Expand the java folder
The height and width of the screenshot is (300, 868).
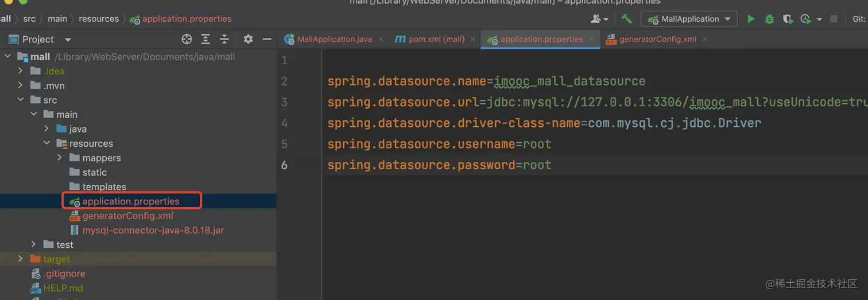tap(46, 128)
